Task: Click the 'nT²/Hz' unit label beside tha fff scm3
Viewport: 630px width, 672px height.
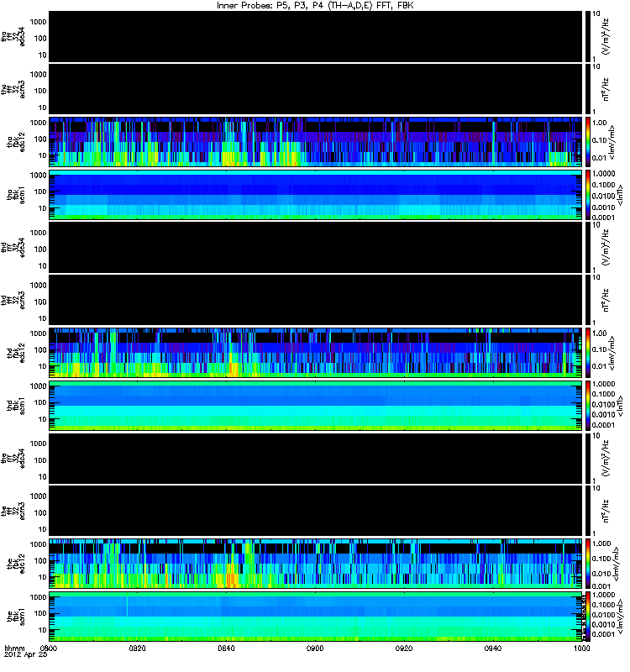Action: pyautogui.click(x=606, y=89)
